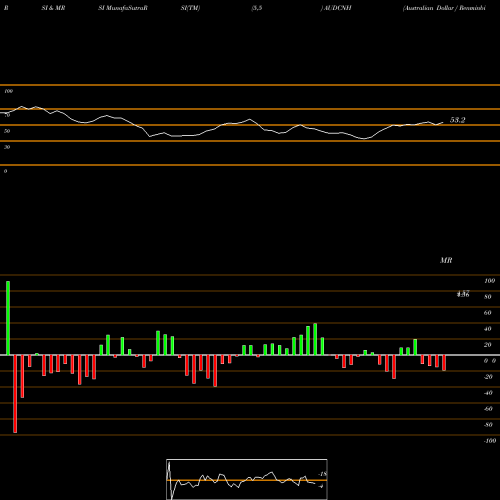Viewport: 500px width, 500px height.
Task: Click the MR axis label -40
Action: (x=488, y=393)
